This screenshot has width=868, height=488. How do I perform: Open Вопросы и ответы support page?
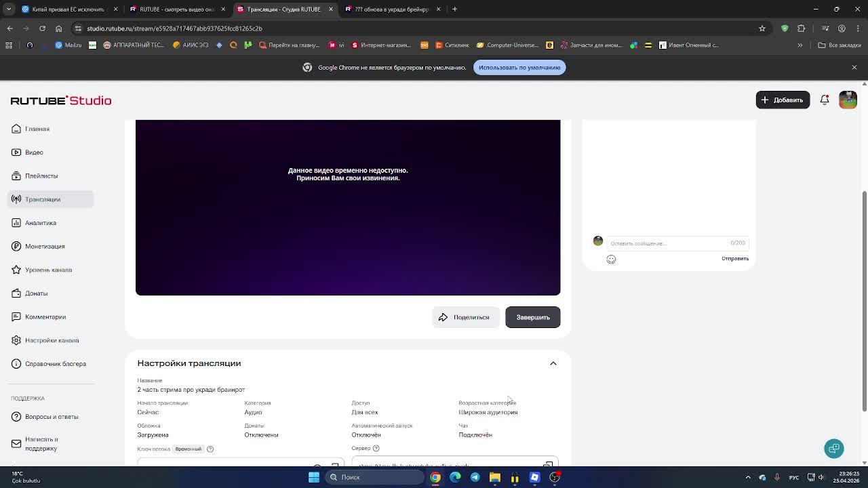[x=52, y=417]
